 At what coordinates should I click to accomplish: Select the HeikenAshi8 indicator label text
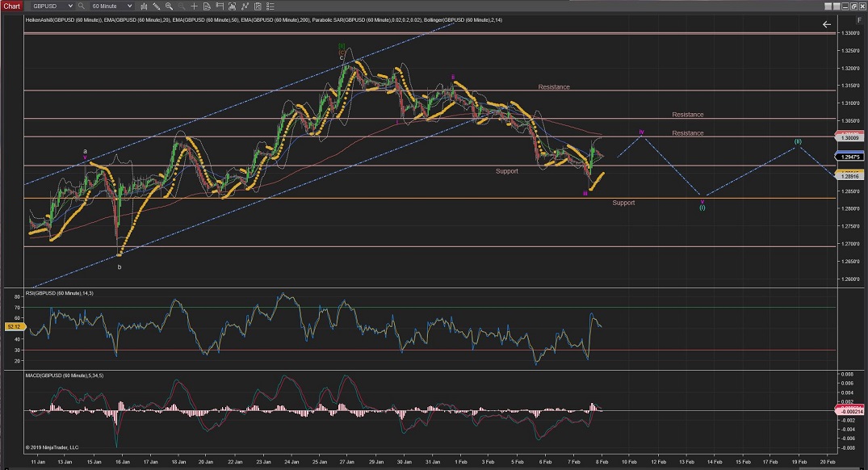tap(64, 20)
